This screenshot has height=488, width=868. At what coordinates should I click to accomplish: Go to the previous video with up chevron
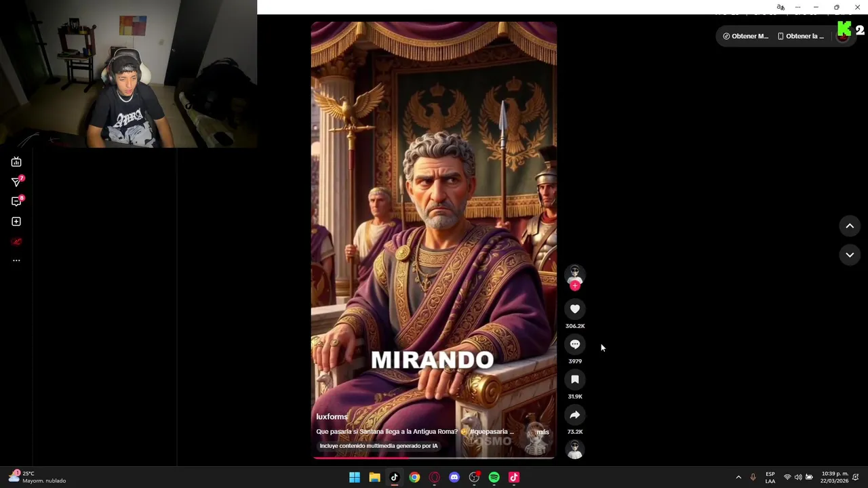tap(850, 226)
